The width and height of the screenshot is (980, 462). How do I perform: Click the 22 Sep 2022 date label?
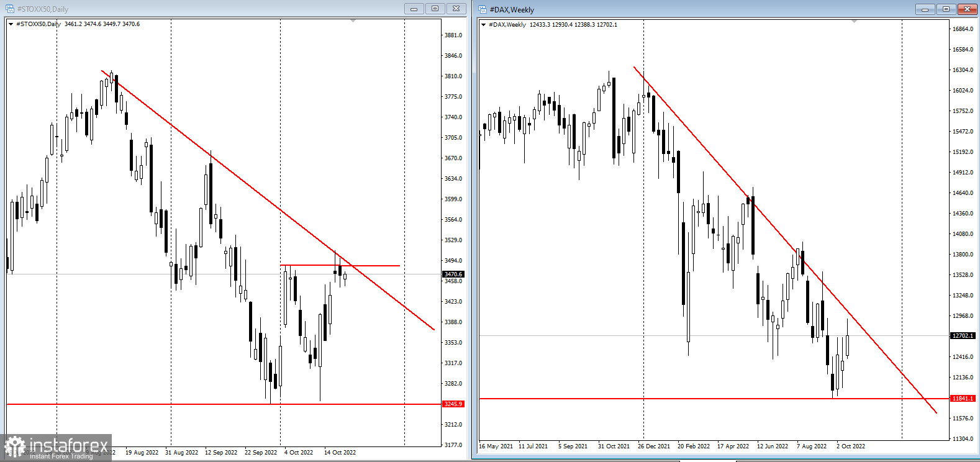click(261, 453)
